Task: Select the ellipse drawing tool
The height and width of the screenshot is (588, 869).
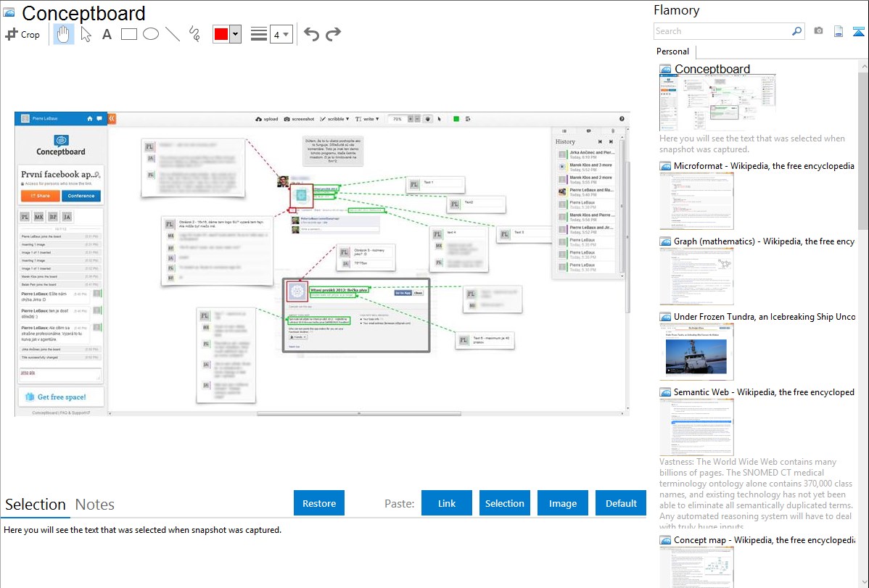Action: 151,34
